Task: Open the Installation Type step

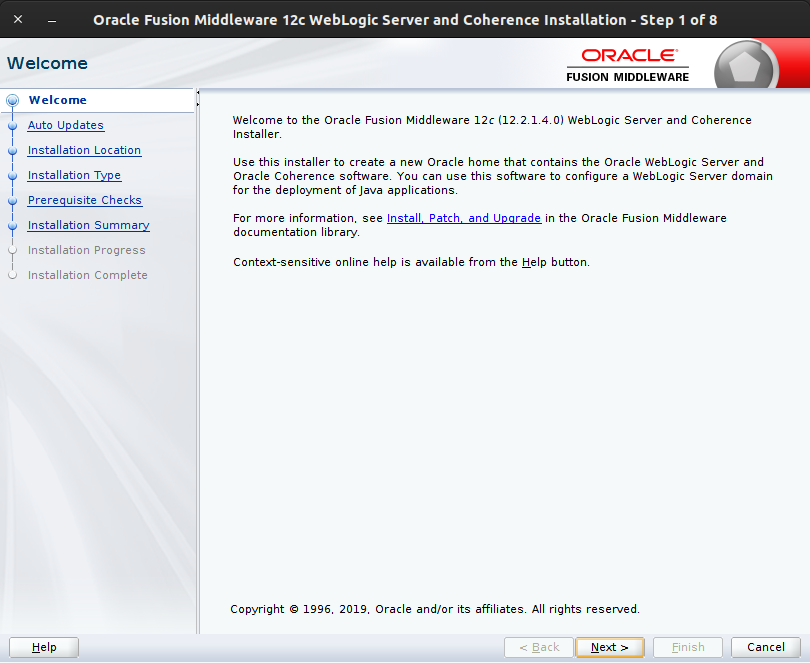Action: [74, 175]
